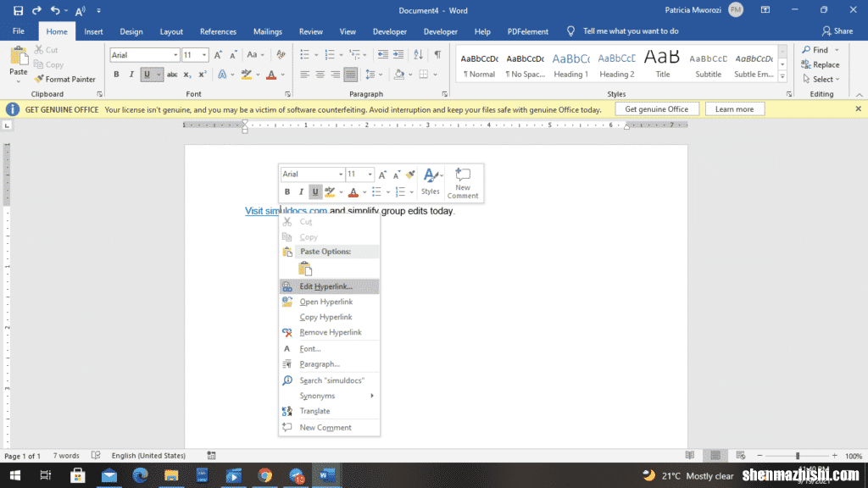Open File Explorer from taskbar

point(171,476)
